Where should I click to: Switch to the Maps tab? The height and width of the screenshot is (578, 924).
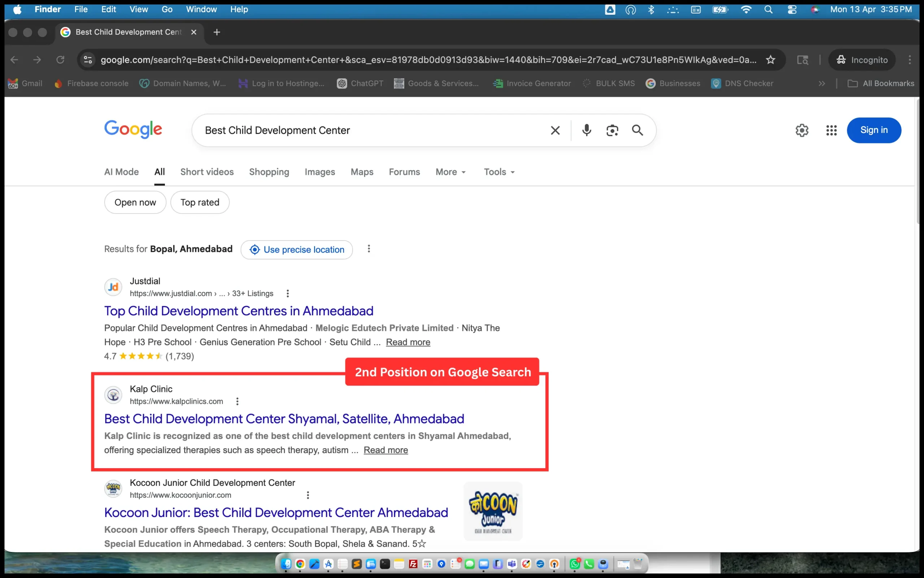[x=362, y=172]
